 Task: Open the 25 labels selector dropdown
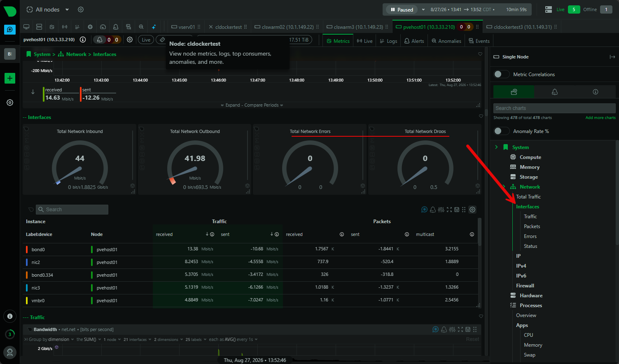click(x=195, y=339)
